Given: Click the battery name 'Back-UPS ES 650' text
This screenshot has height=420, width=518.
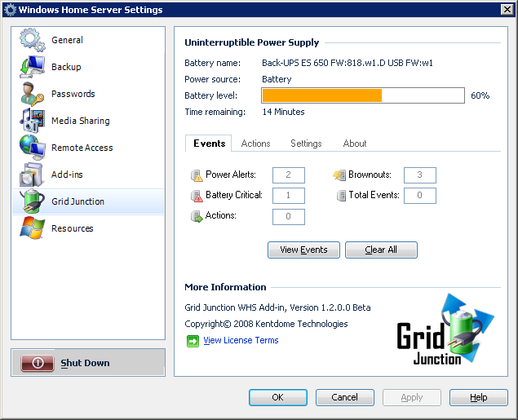Looking at the screenshot, I should click(x=295, y=63).
